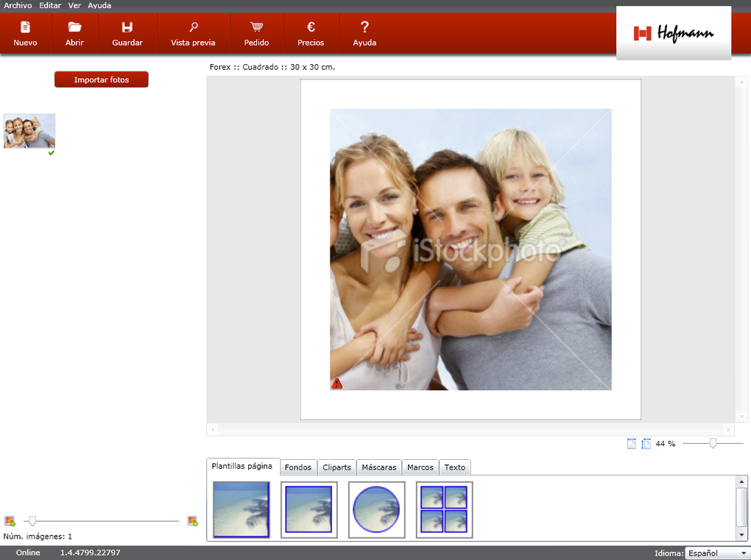Image resolution: width=751 pixels, height=560 pixels.
Task: Select the circular page template
Action: pos(376,510)
